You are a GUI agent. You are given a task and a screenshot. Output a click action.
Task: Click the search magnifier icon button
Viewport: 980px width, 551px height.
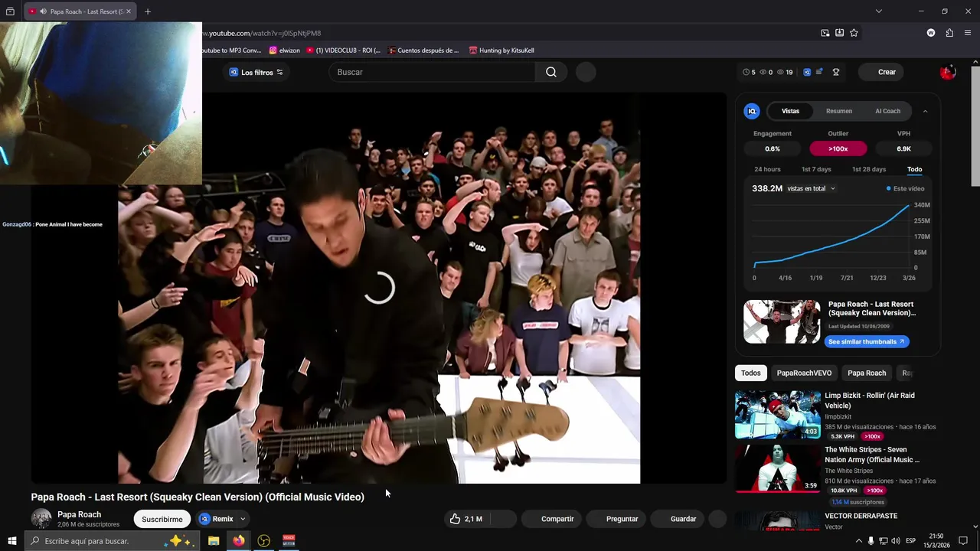(551, 72)
